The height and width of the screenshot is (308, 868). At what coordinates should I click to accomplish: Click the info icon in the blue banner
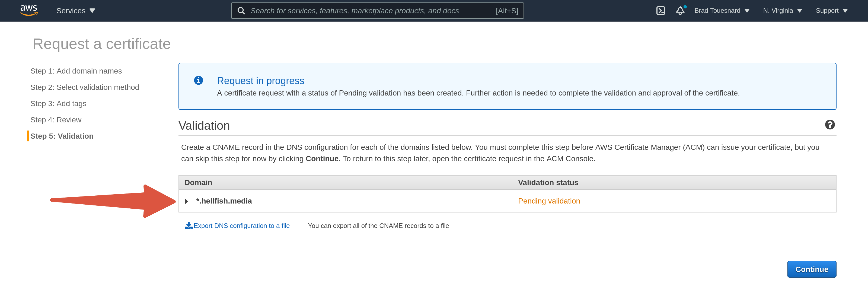click(x=199, y=81)
